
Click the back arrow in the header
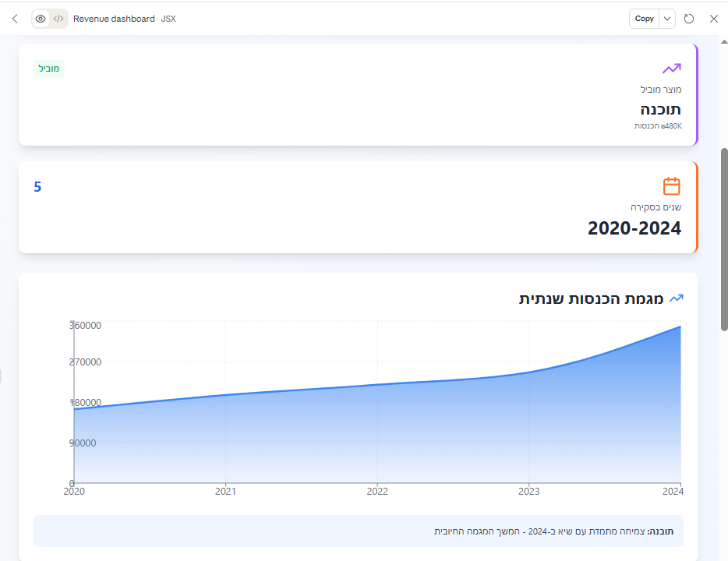[x=15, y=19]
